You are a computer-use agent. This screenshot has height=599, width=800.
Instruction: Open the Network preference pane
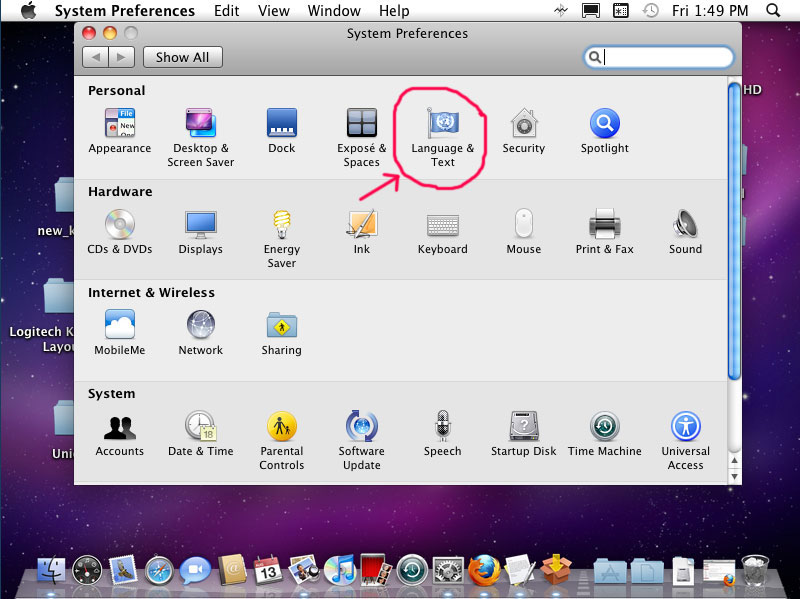click(x=201, y=333)
